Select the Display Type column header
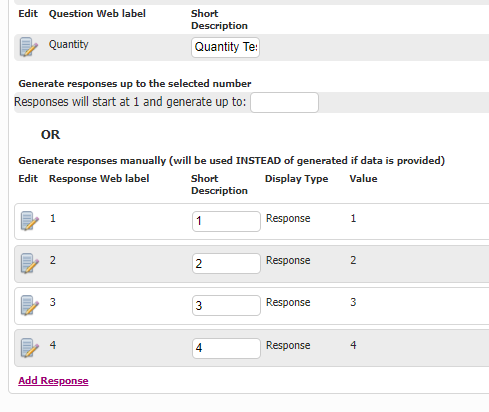 tap(296, 179)
